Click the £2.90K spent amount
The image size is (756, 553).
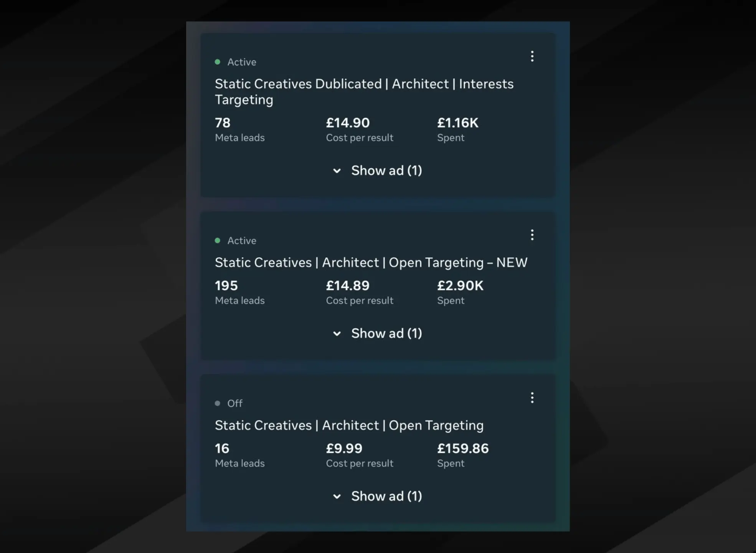pos(460,286)
